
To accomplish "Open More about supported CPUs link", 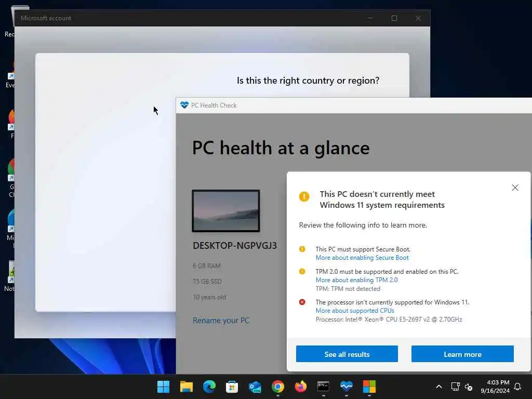I will [355, 311].
